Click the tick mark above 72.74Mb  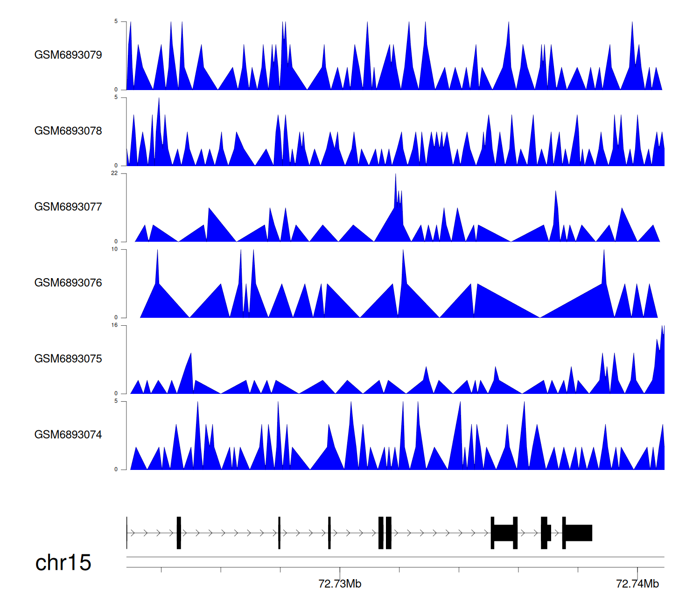[637, 570]
